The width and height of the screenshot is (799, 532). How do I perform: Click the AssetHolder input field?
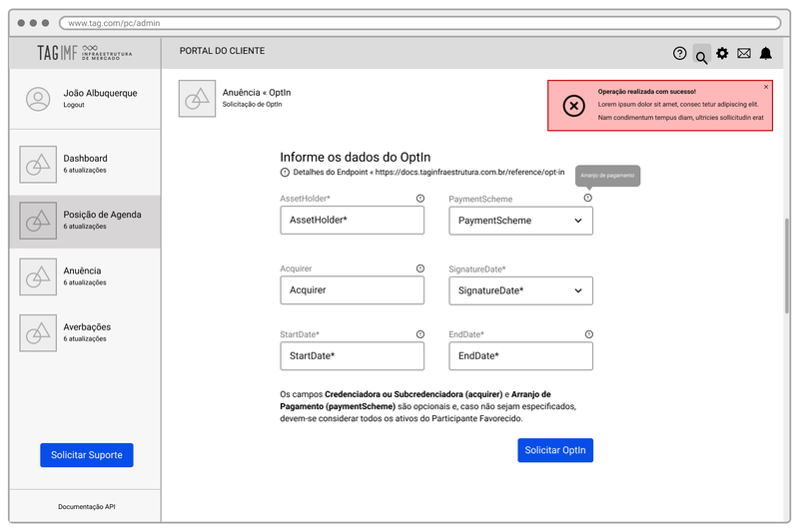(x=353, y=220)
